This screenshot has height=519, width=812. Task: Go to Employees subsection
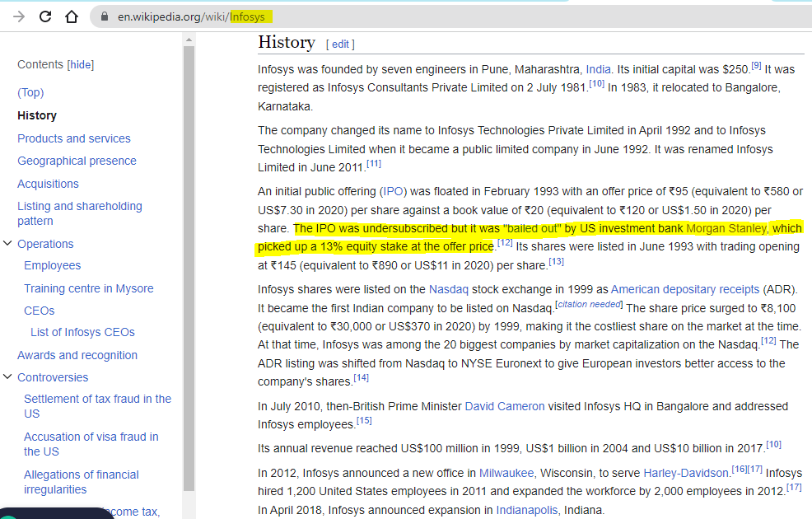coord(53,266)
